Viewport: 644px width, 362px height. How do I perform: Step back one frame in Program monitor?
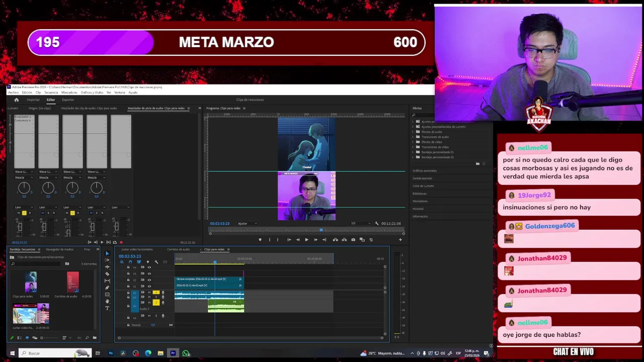point(298,239)
